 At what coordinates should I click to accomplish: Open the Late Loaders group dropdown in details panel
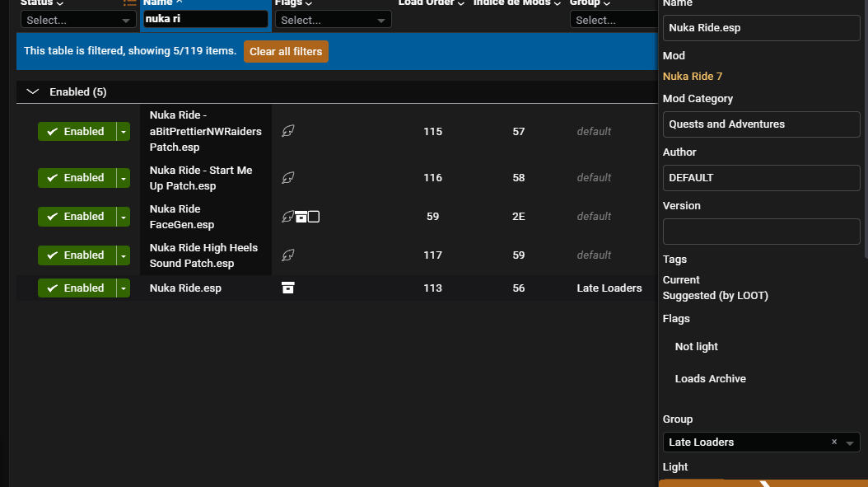[x=850, y=443]
